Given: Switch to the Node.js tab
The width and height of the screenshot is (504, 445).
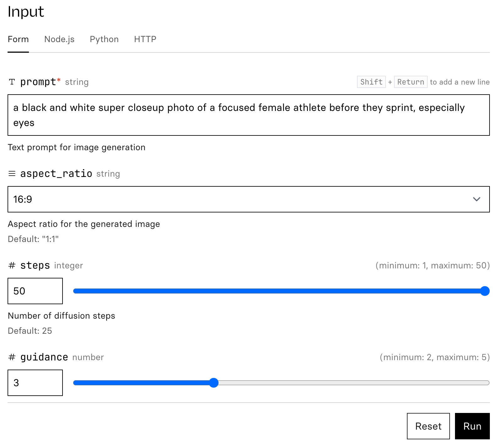Looking at the screenshot, I should (x=59, y=39).
